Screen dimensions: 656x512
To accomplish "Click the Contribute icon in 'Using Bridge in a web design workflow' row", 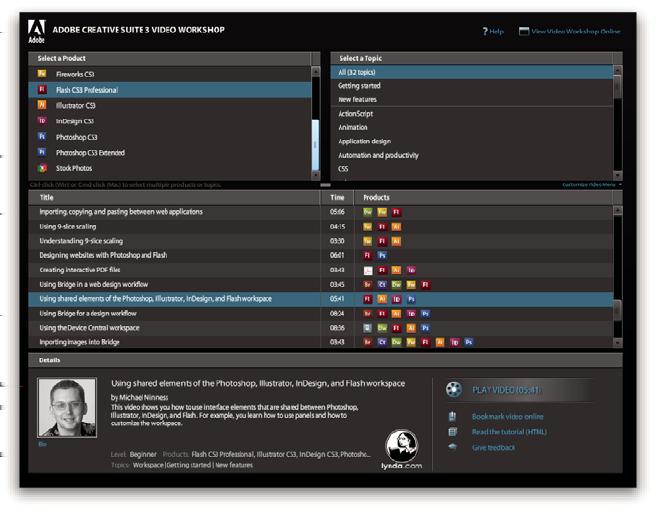I will click(x=382, y=285).
